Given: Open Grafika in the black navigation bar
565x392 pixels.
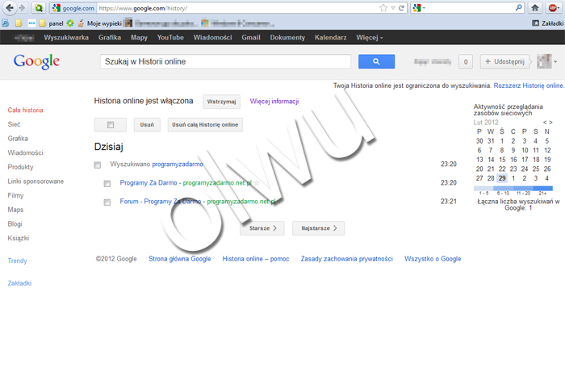Looking at the screenshot, I should pyautogui.click(x=110, y=37).
